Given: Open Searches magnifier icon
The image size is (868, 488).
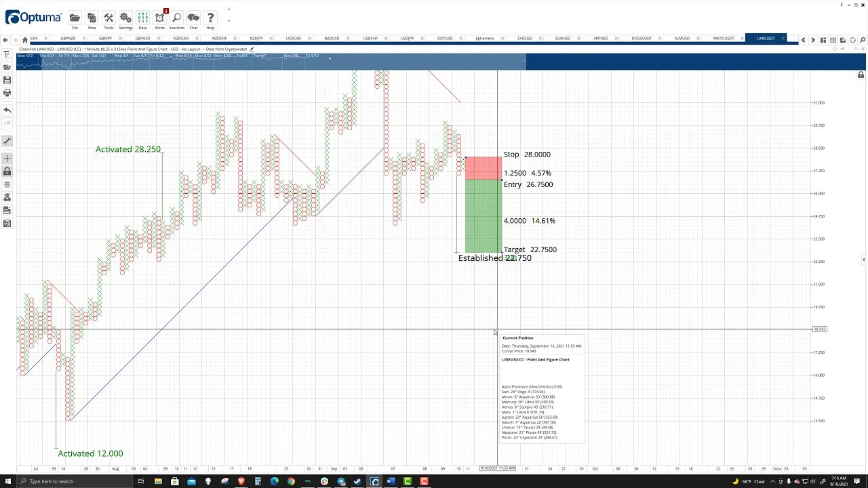Looking at the screenshot, I should point(176,18).
